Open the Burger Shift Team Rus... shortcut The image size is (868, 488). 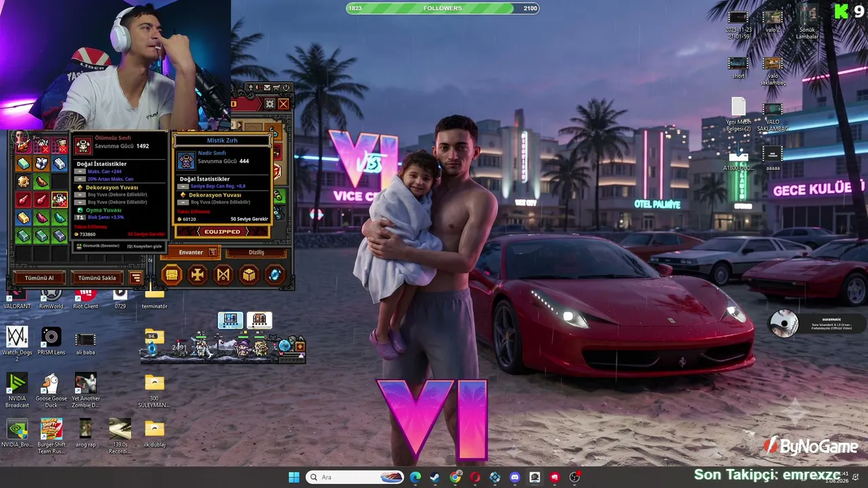click(x=51, y=437)
